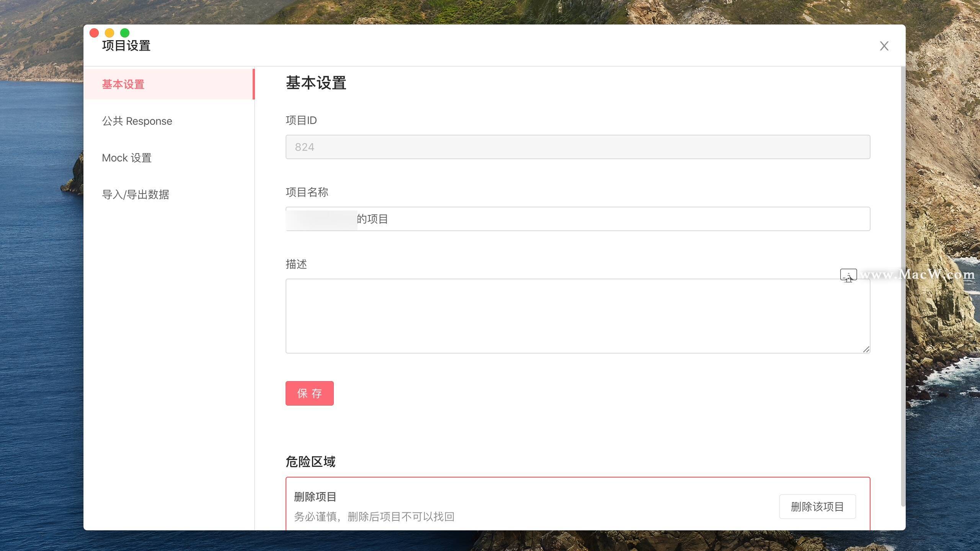This screenshot has width=980, height=551.
Task: Click the yellow minimize window button
Action: point(109,33)
